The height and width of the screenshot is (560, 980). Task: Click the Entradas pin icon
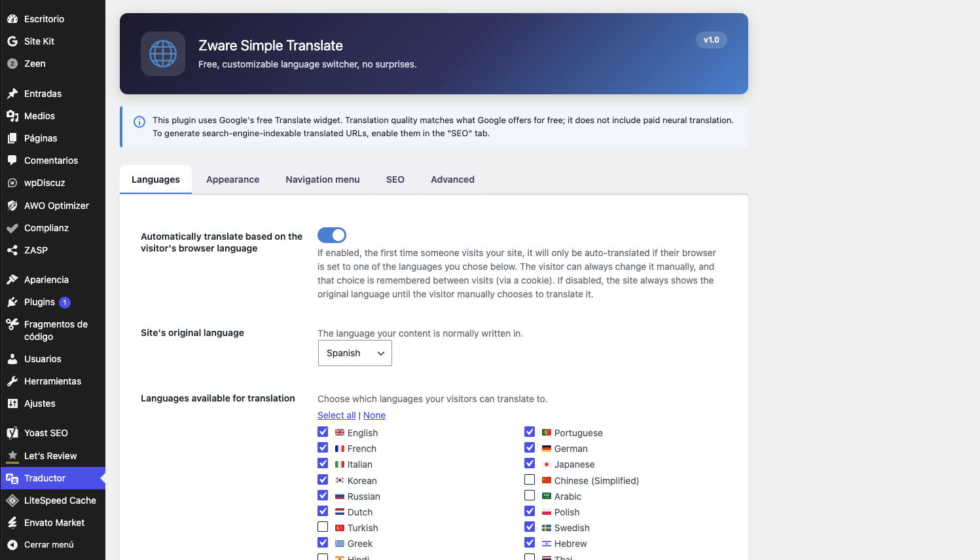pyautogui.click(x=12, y=94)
